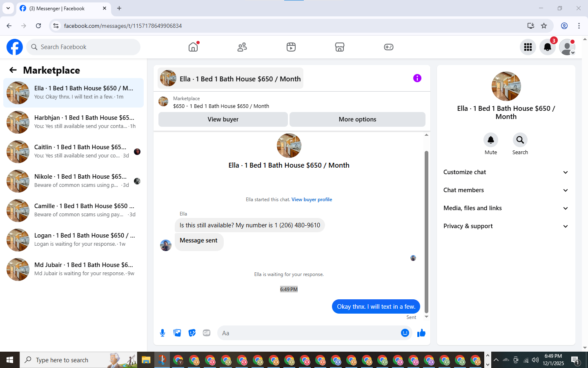
Task: Click Ella's message with phone number
Action: [250, 225]
